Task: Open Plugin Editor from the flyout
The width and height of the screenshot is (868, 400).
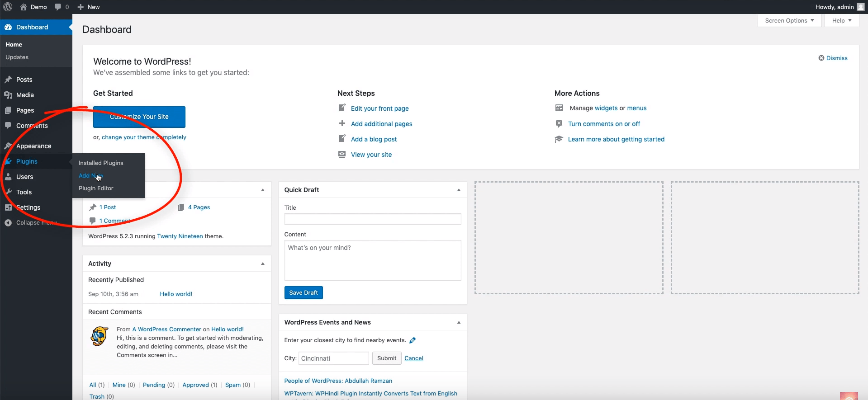Action: tap(96, 188)
